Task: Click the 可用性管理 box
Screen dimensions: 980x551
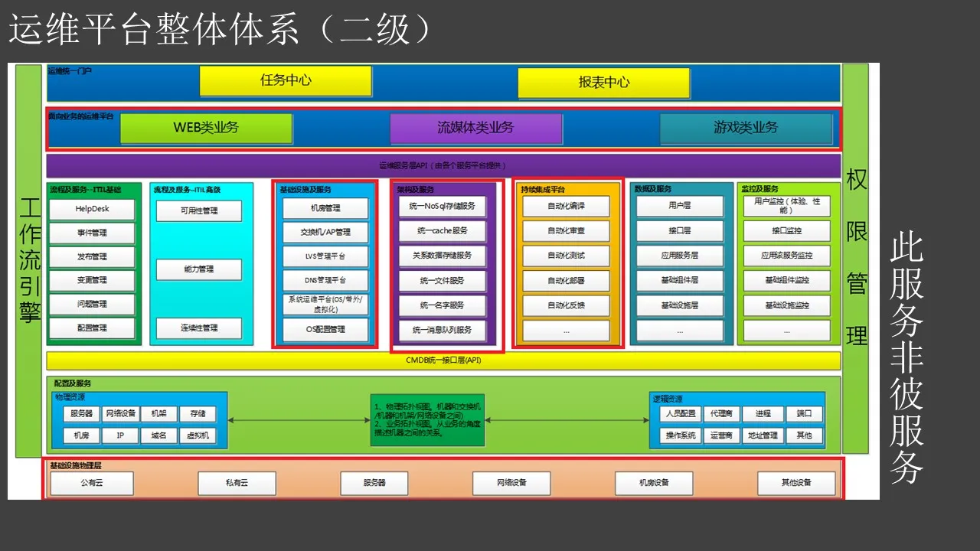Action: point(199,211)
